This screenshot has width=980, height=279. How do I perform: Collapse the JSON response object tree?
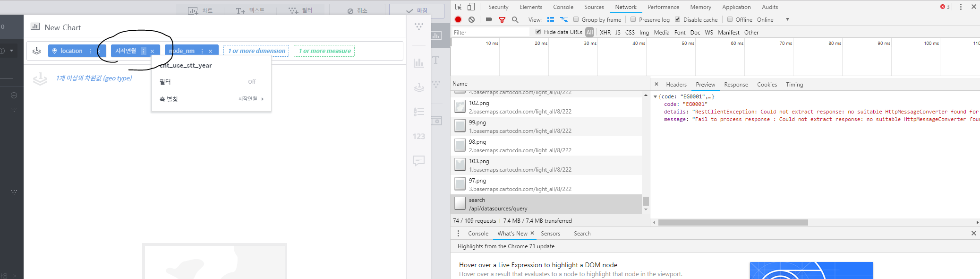click(656, 96)
